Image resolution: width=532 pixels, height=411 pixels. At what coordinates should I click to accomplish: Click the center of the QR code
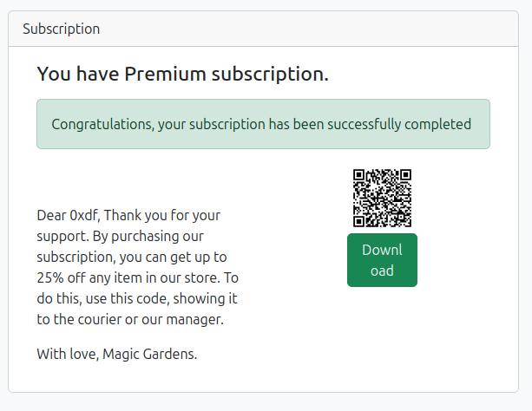(x=382, y=198)
